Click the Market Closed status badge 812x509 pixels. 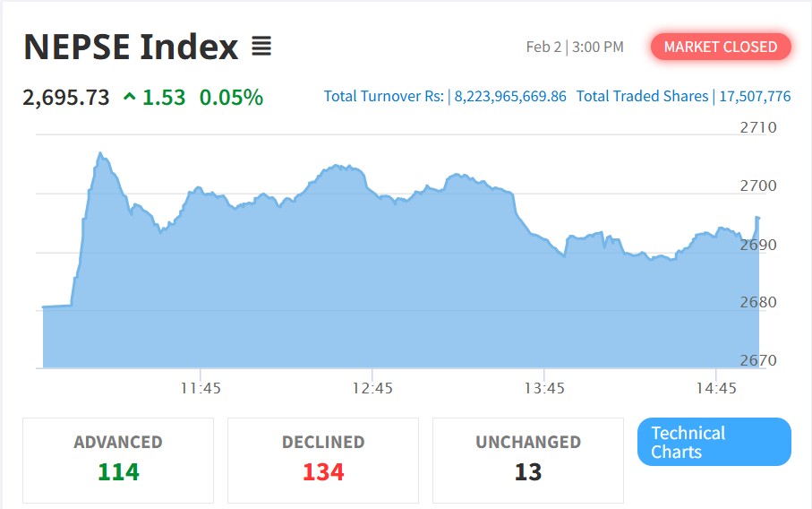tap(721, 47)
